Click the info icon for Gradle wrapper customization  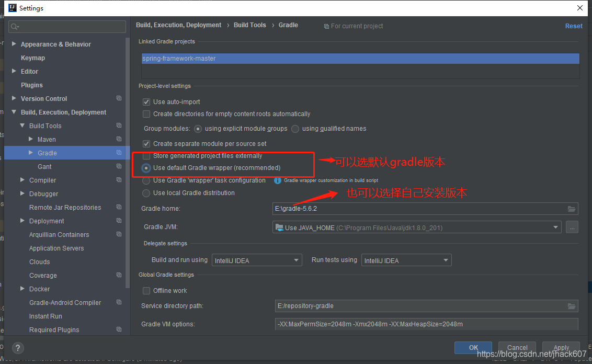278,180
